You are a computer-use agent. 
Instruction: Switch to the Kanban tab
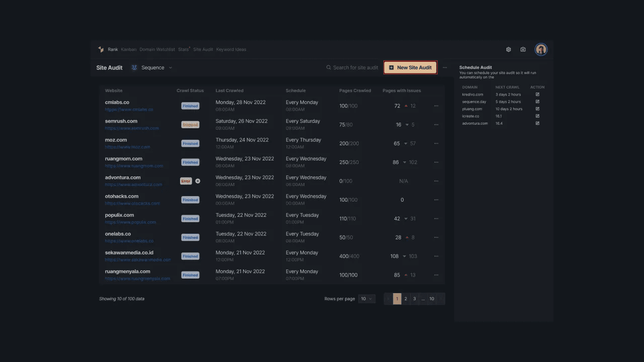click(x=129, y=49)
